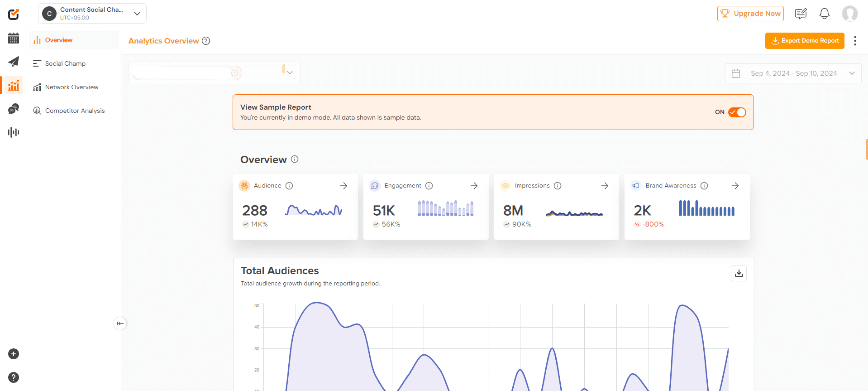Image resolution: width=868 pixels, height=391 pixels.
Task: Open the user profile avatar
Action: click(849, 14)
